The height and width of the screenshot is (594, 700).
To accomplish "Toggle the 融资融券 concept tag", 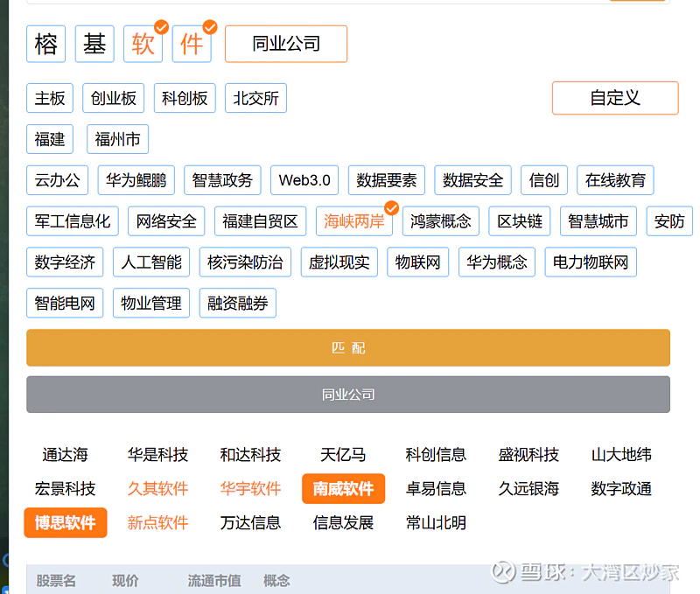I will coord(238,304).
